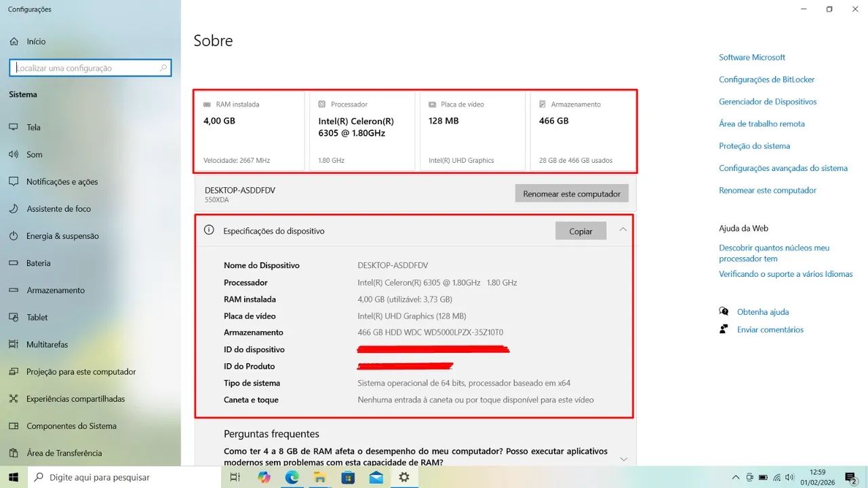Open Gerenciador de Dispositivos link
This screenshot has height=488, width=868.
pyautogui.click(x=767, y=101)
